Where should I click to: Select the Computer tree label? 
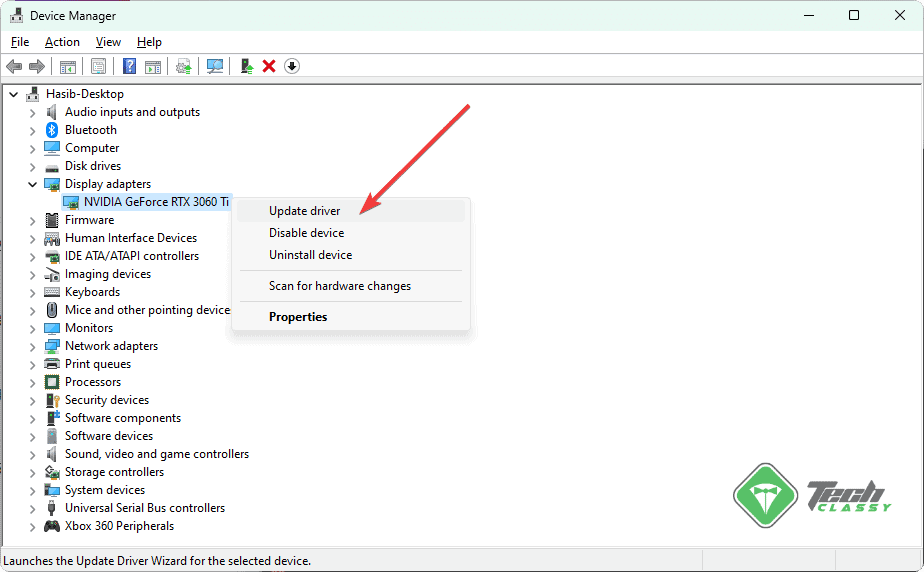click(x=92, y=148)
